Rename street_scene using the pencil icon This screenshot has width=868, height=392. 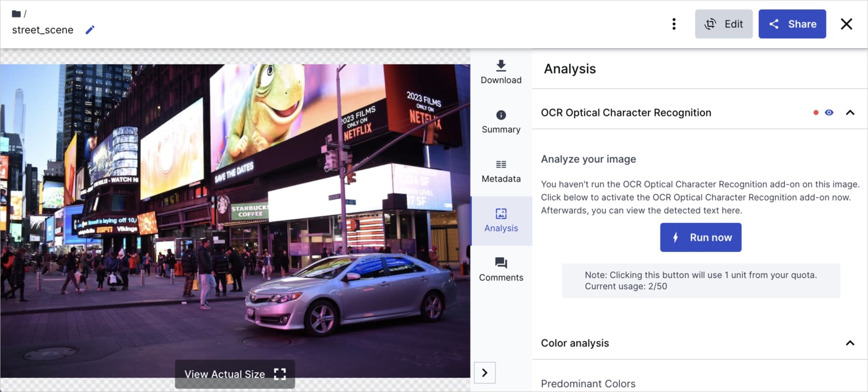pyautogui.click(x=90, y=30)
